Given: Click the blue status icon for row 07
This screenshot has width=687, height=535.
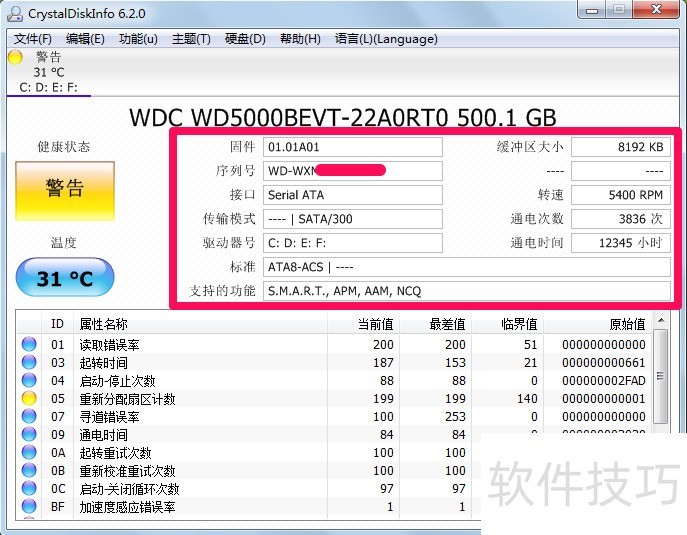Looking at the screenshot, I should 29,416.
